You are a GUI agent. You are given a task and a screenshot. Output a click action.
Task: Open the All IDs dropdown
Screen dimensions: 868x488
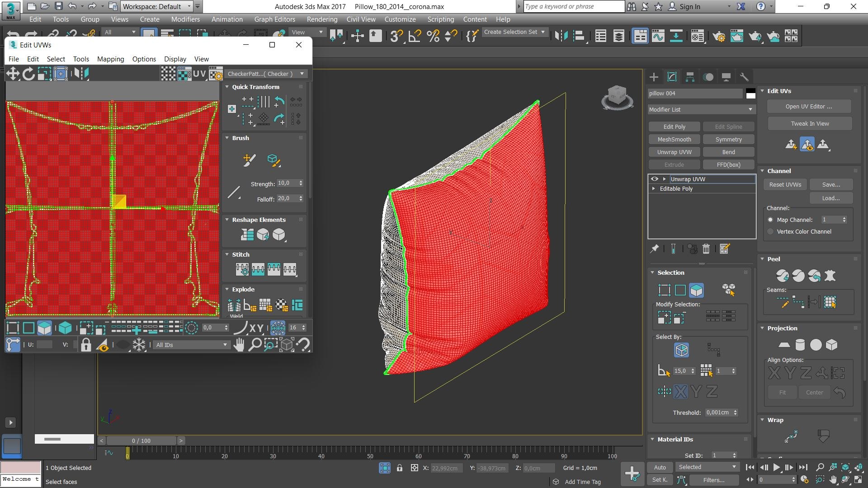point(191,345)
